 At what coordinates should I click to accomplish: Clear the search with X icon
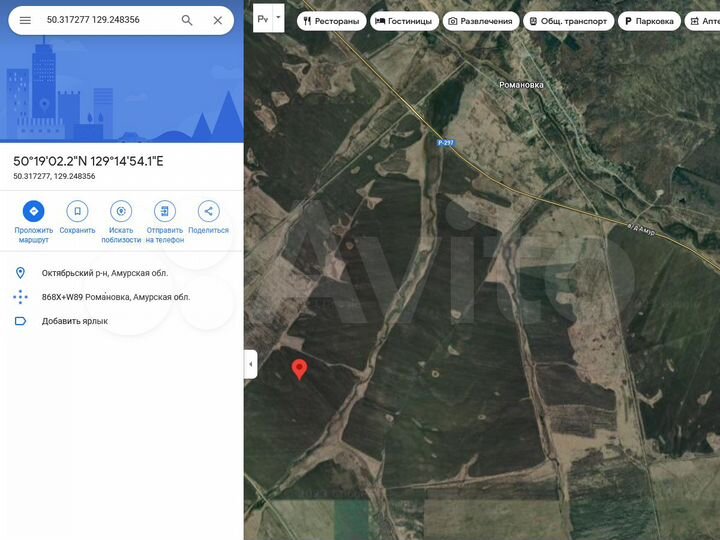217,20
